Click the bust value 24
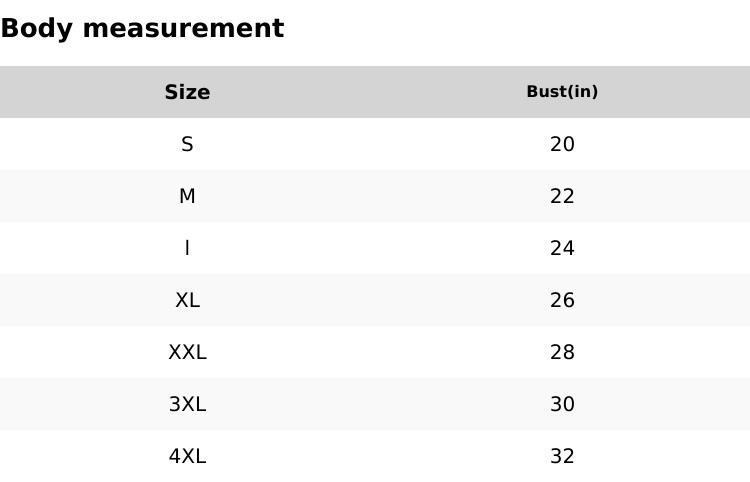The width and height of the screenshot is (750, 482). click(x=562, y=248)
